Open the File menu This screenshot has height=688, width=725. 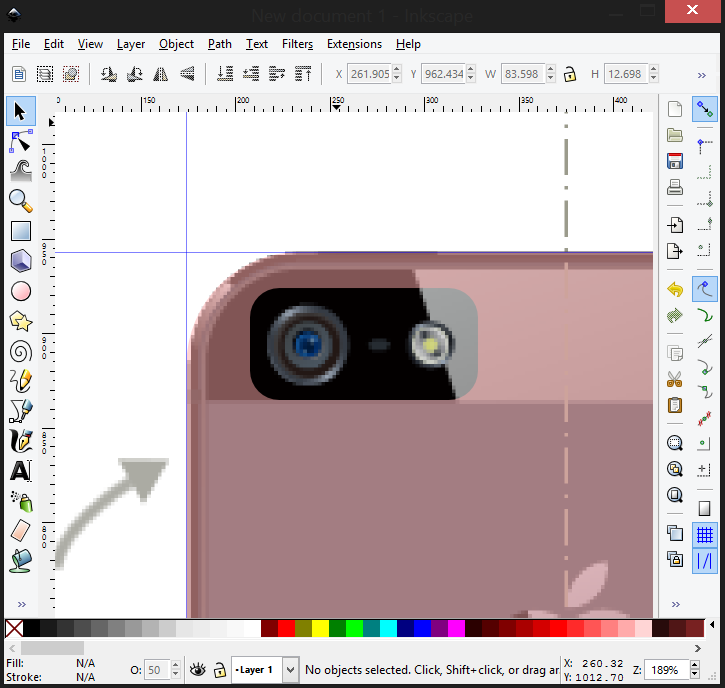click(21, 44)
